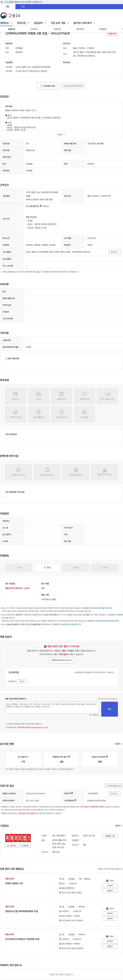Click the 건물 내부 경사로 facility icon
This screenshot has width=123, height=980.
point(104,472)
